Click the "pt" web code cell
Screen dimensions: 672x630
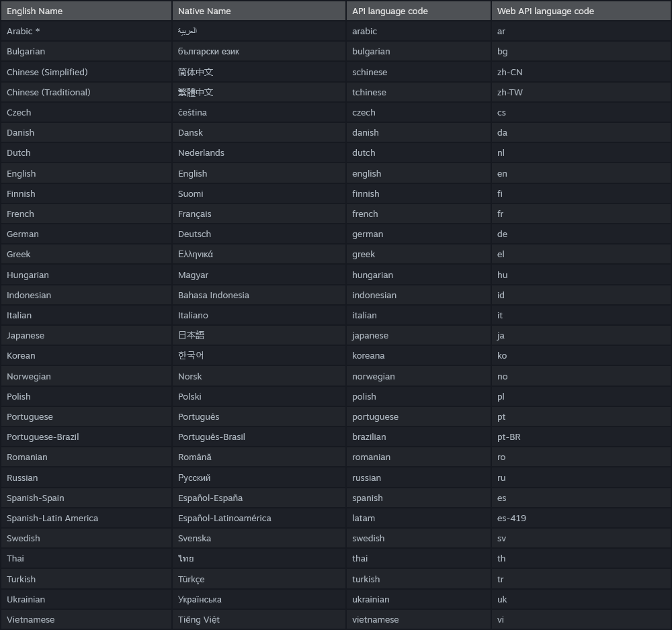pos(581,416)
